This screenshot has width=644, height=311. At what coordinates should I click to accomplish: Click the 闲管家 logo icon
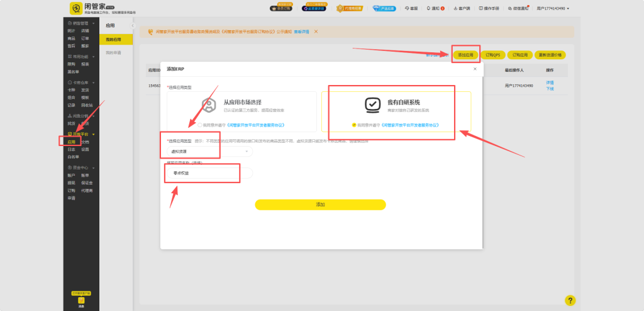(x=75, y=8)
